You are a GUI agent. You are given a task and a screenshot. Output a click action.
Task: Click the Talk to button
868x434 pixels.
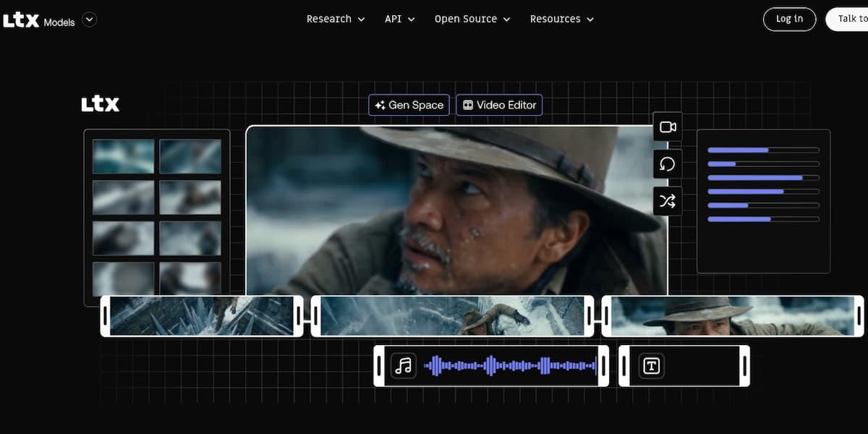point(848,20)
